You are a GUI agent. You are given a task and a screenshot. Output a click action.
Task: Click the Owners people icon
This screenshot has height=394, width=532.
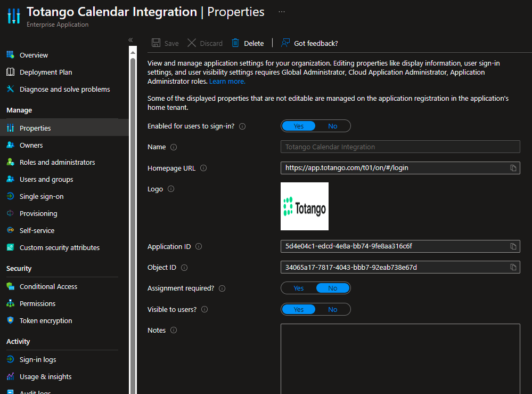point(10,144)
